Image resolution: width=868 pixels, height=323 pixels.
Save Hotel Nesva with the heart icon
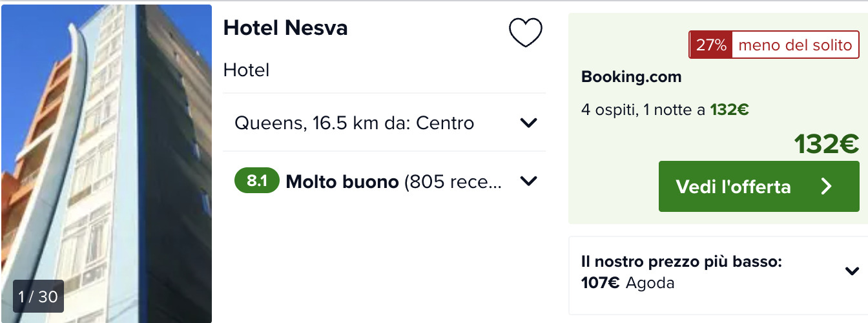click(x=526, y=32)
